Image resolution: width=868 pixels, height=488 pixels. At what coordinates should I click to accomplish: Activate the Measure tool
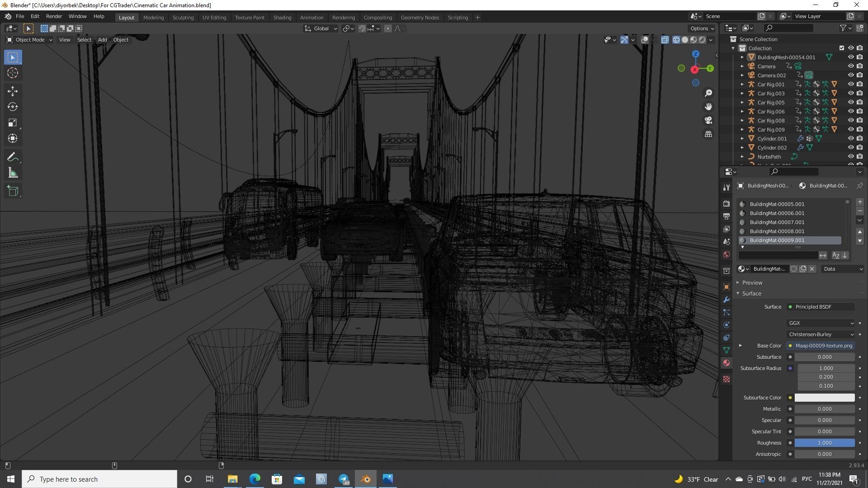coord(12,173)
